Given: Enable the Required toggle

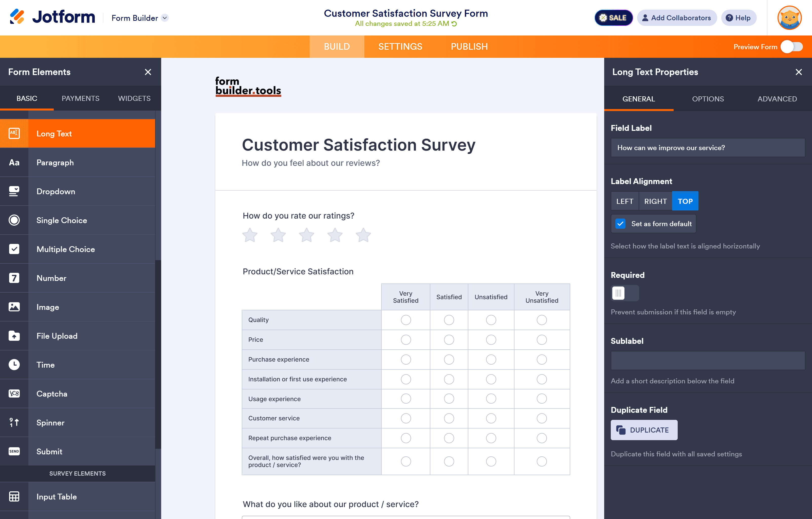Looking at the screenshot, I should click(625, 293).
